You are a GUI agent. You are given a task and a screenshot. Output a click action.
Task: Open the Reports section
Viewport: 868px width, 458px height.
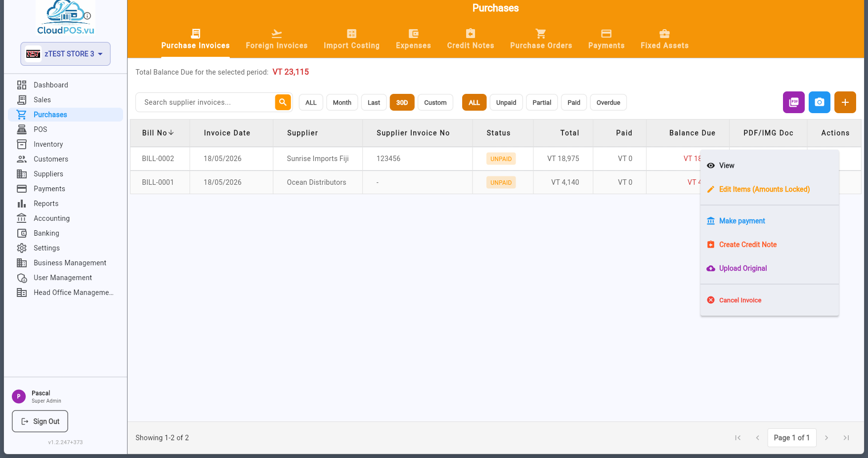(65, 204)
